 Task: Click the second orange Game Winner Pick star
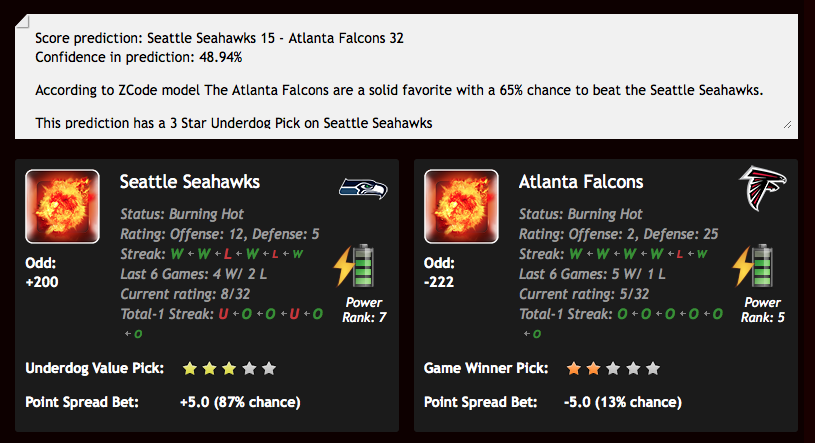point(594,369)
